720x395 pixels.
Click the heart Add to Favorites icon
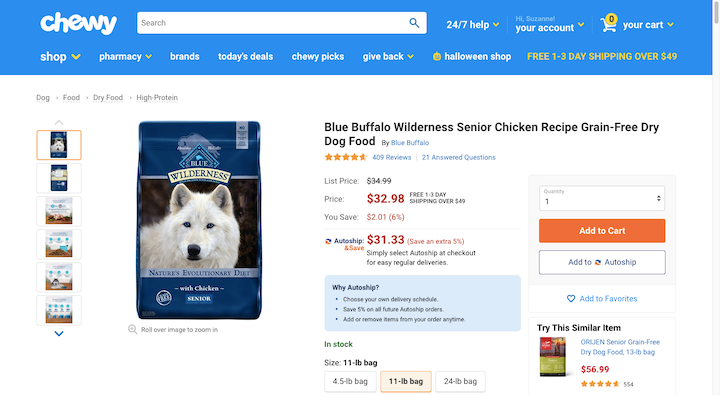571,299
